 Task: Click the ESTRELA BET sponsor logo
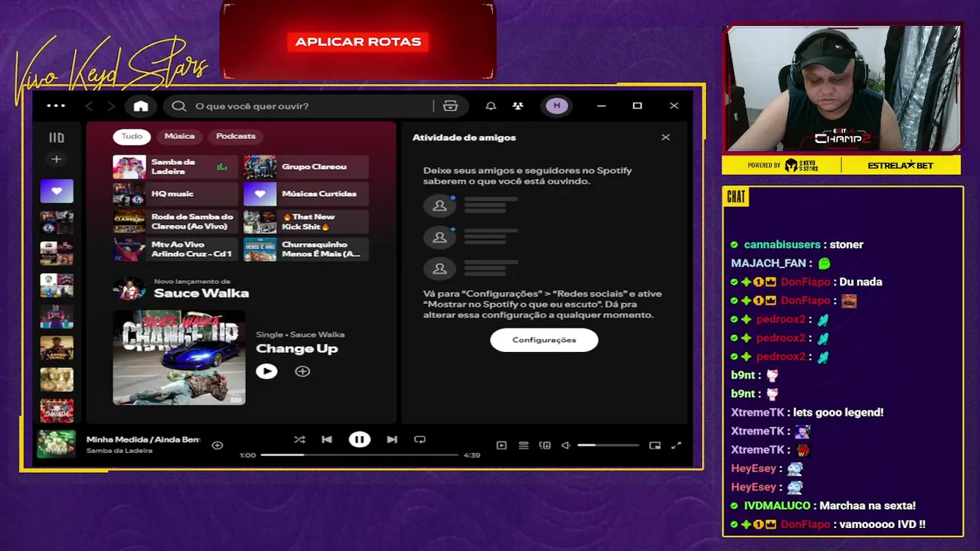click(900, 165)
